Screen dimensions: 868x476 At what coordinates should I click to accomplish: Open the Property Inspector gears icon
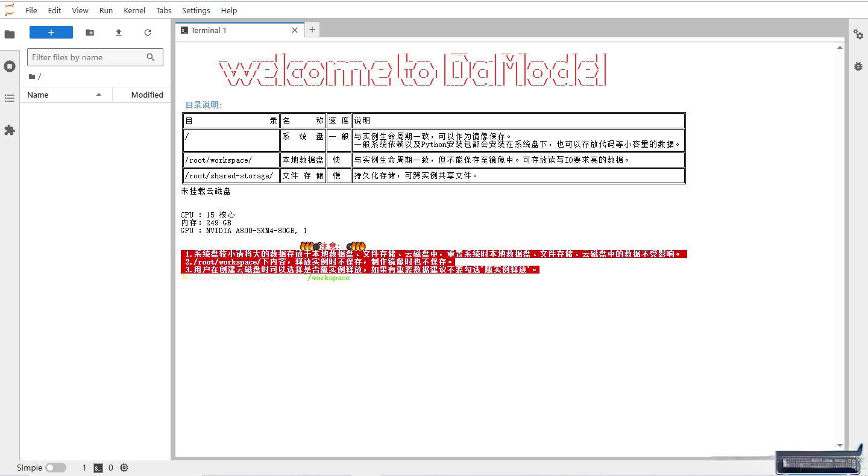click(x=858, y=34)
